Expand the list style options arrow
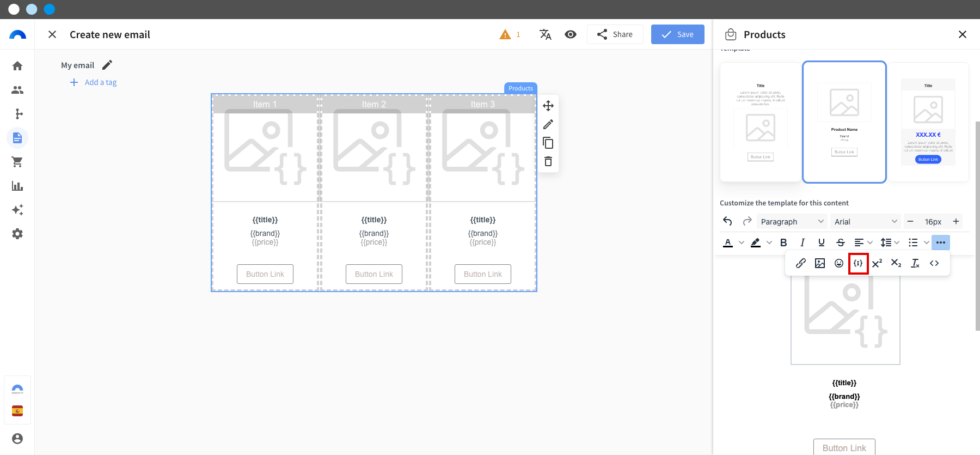 [x=927, y=242]
